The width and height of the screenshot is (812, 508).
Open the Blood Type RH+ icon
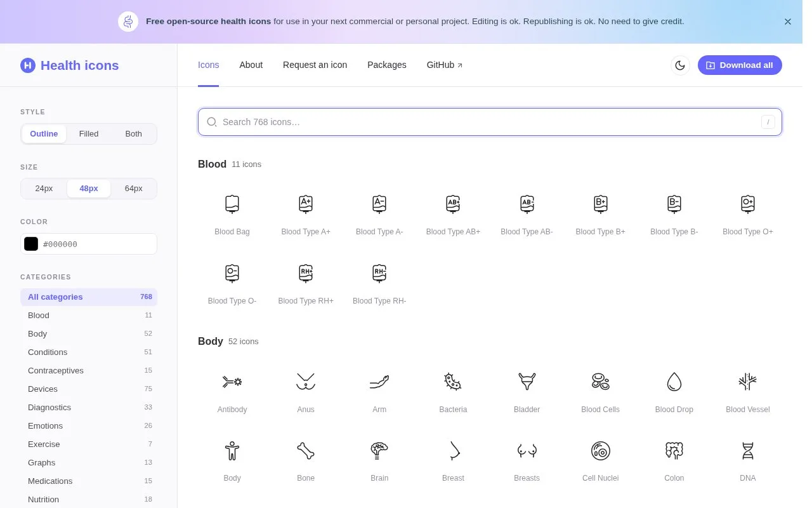(306, 274)
